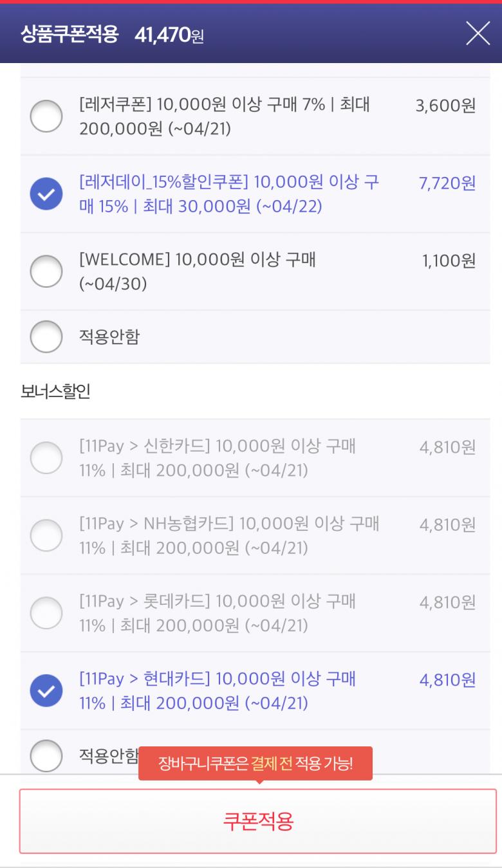Select 적용안함 under 보너스할인

[x=46, y=755]
